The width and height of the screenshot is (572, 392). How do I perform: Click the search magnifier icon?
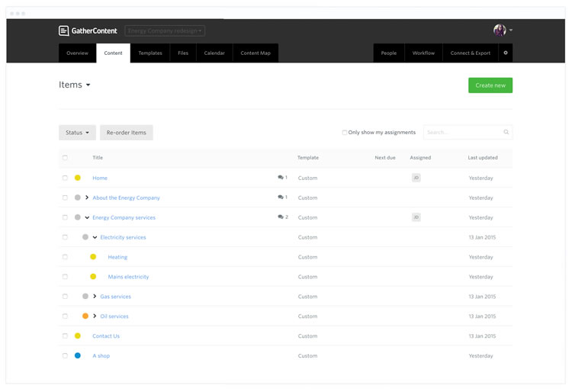click(506, 133)
